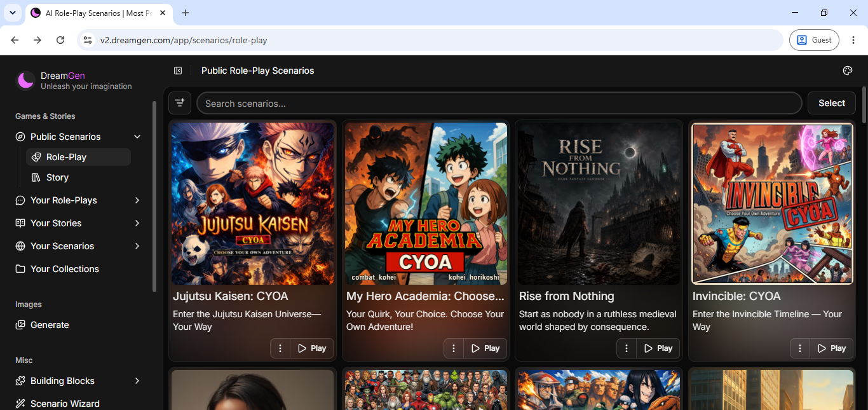Image resolution: width=868 pixels, height=410 pixels.
Task: Open more options for Jujutsu Kaisen: CYOA
Action: [280, 348]
